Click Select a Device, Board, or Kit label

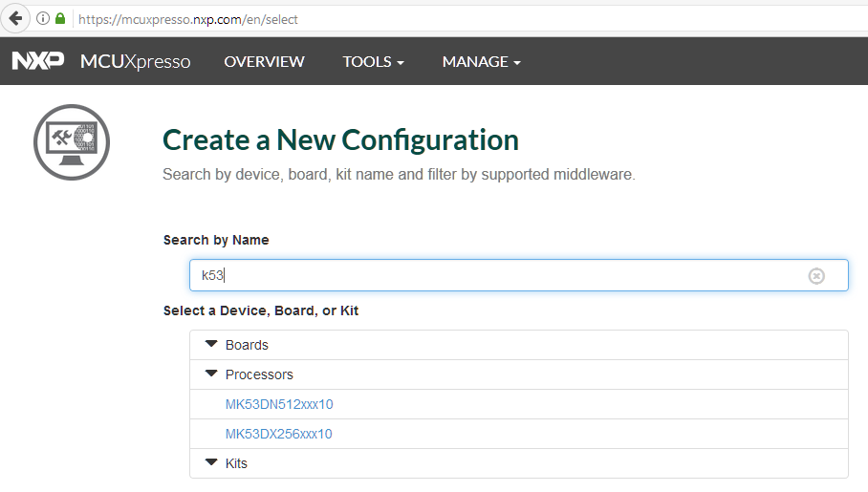point(261,310)
